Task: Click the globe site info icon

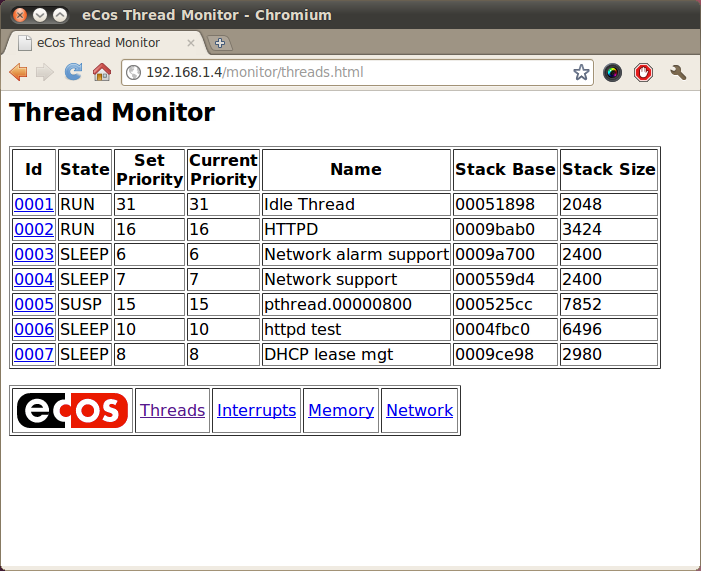Action: [133, 72]
